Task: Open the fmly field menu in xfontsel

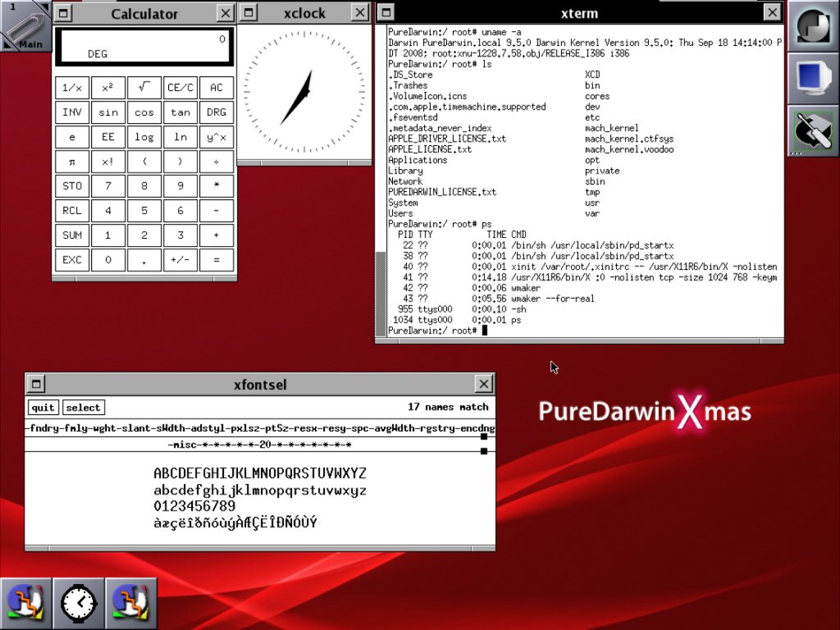Action: click(77, 428)
